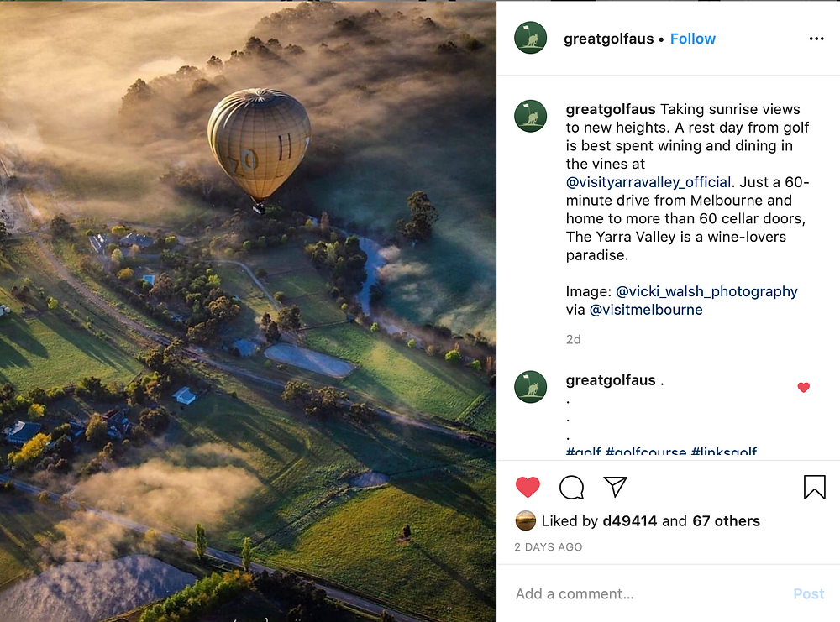
Task: Follow the greatgolfaus account
Action: tap(693, 39)
